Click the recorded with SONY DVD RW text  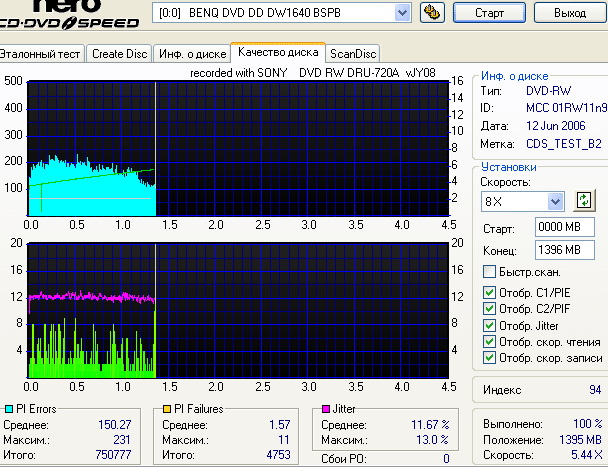pos(313,73)
